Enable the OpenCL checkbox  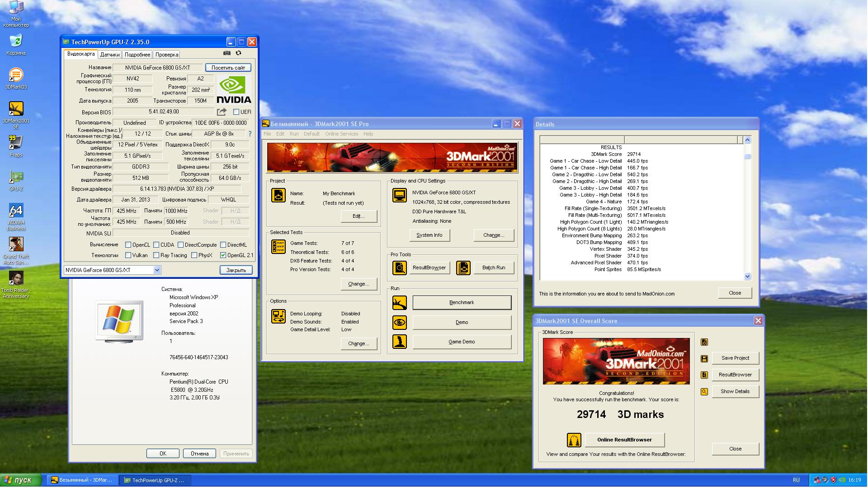(x=128, y=245)
